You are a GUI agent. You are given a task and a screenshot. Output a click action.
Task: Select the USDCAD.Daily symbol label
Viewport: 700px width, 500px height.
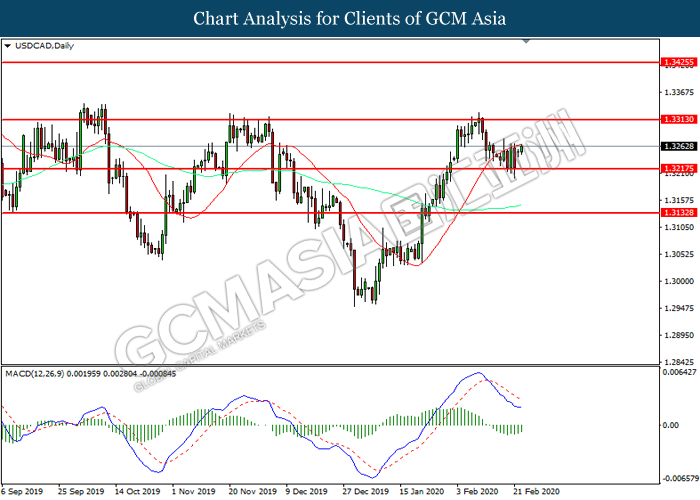(38, 46)
